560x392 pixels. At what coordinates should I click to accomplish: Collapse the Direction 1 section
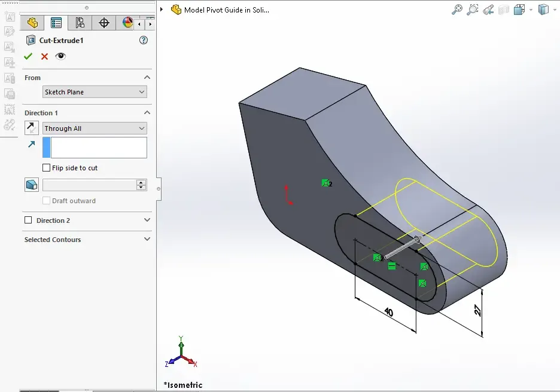(x=147, y=113)
